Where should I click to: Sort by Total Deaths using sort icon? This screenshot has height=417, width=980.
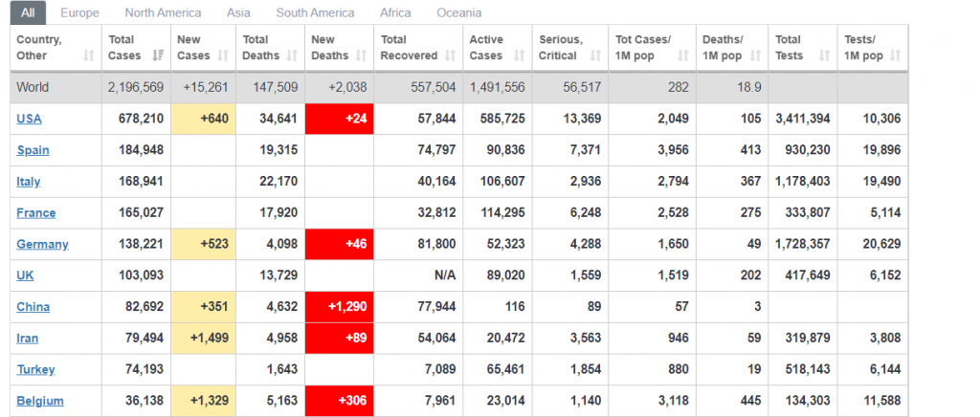[x=291, y=55]
